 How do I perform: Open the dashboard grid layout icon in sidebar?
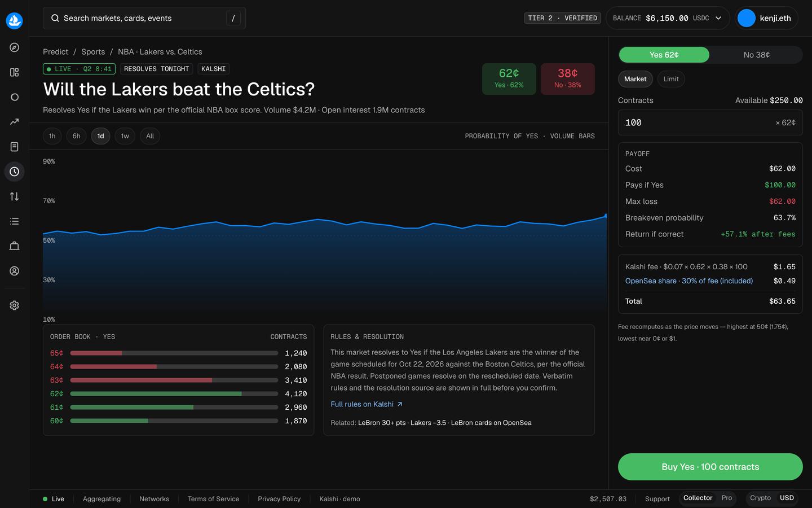pos(15,72)
